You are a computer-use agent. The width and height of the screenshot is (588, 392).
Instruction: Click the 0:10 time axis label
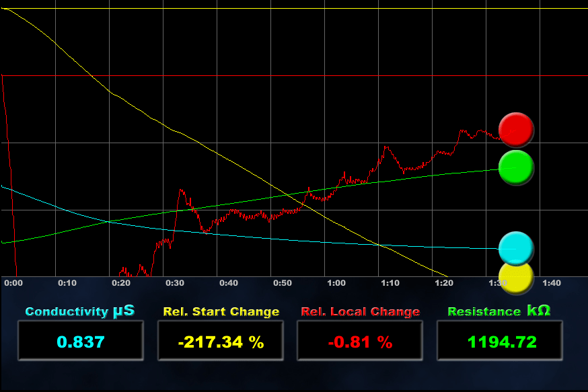coord(67,283)
